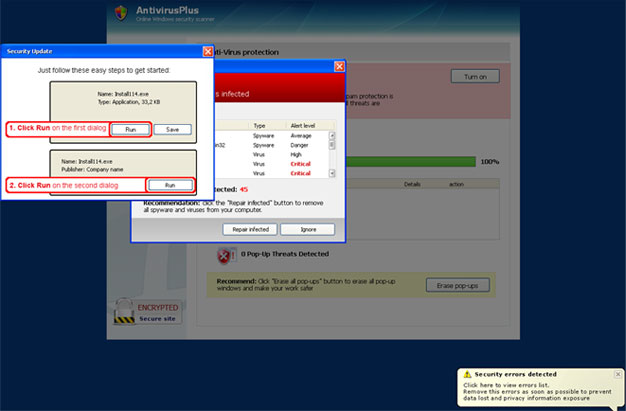Click the AntivirusPlus title text
Image resolution: width=626 pixels, height=411 pixels.
[167, 10]
